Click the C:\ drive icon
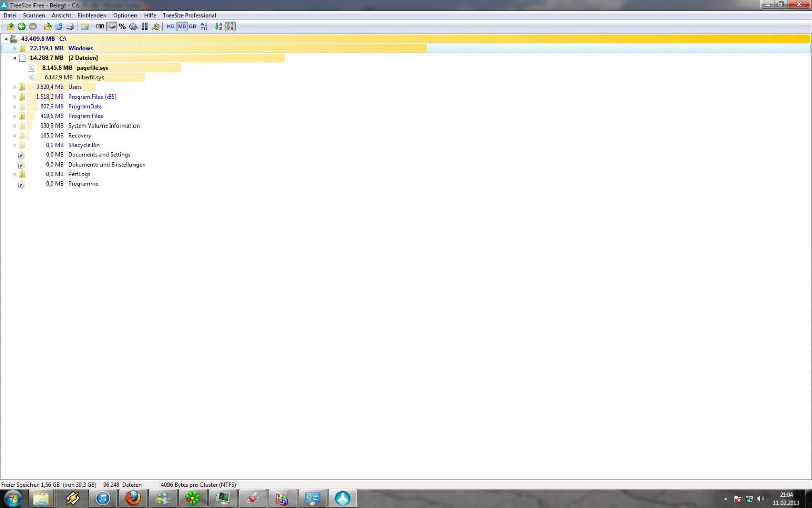Viewport: 812px width, 508px height. (14, 39)
